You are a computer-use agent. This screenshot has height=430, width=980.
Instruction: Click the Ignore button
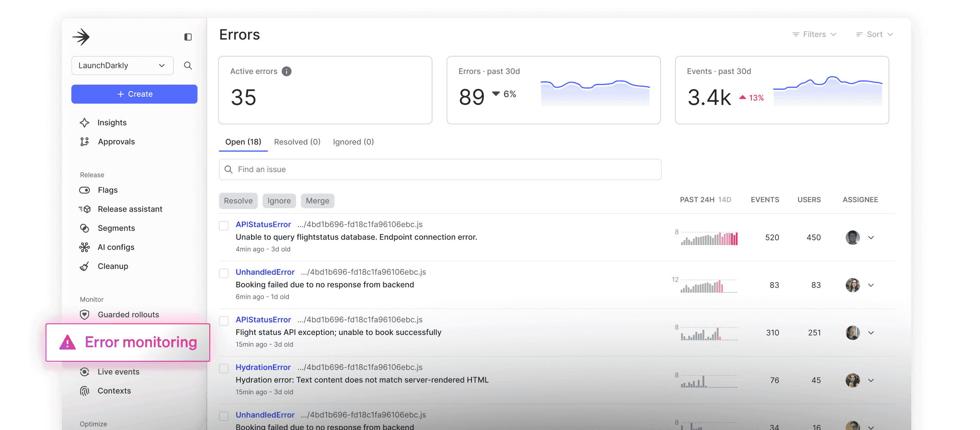pos(279,201)
